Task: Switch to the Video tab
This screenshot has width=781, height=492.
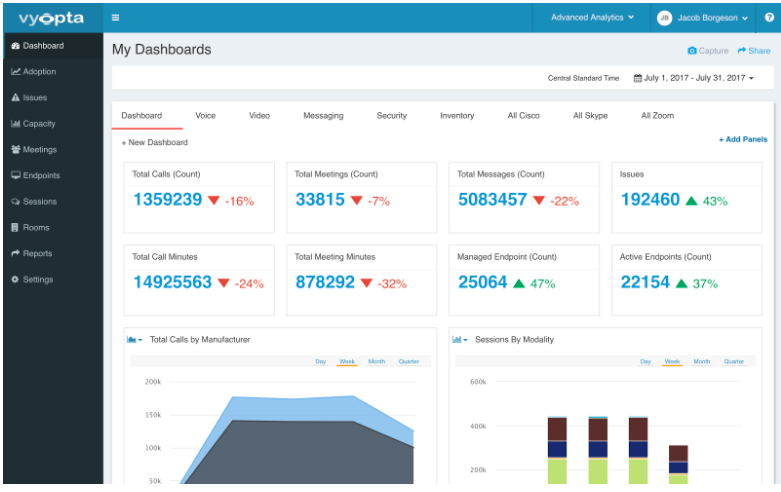Action: [260, 116]
